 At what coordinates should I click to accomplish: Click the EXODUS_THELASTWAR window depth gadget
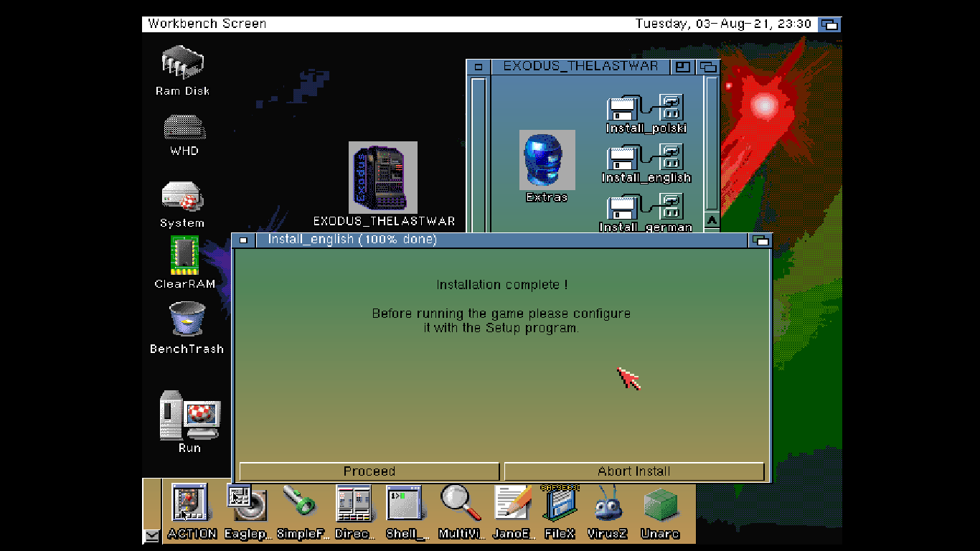pos(708,67)
